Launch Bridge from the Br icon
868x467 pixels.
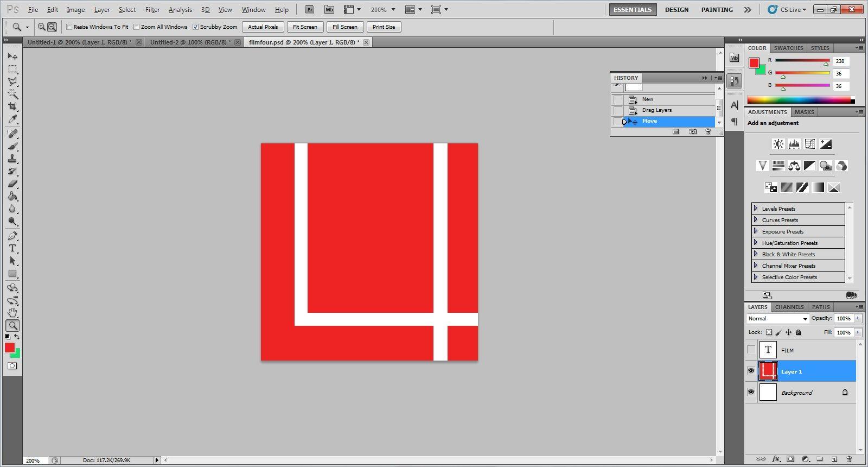click(309, 9)
